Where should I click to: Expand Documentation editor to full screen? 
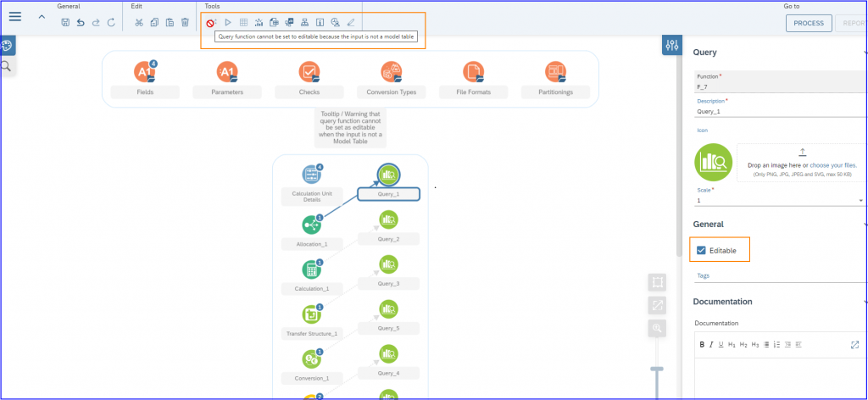coord(854,345)
